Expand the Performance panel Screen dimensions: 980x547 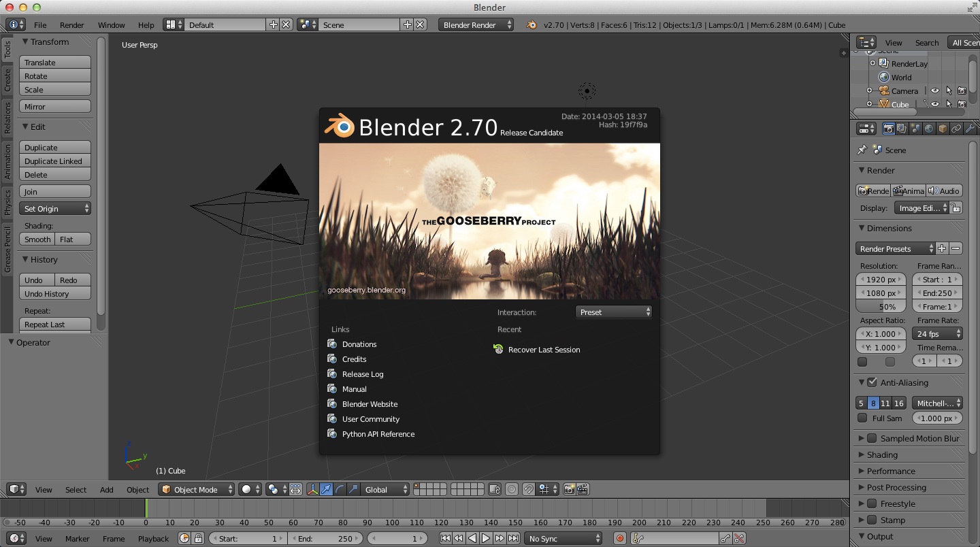pyautogui.click(x=890, y=471)
